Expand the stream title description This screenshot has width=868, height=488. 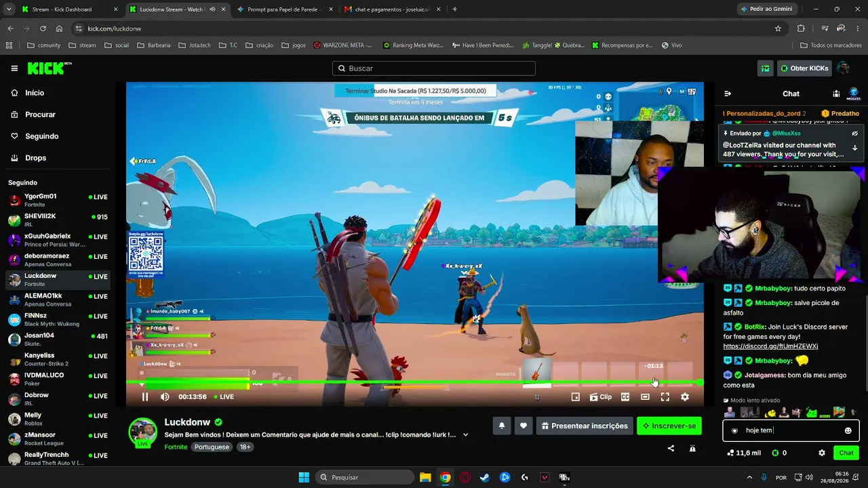click(465, 434)
